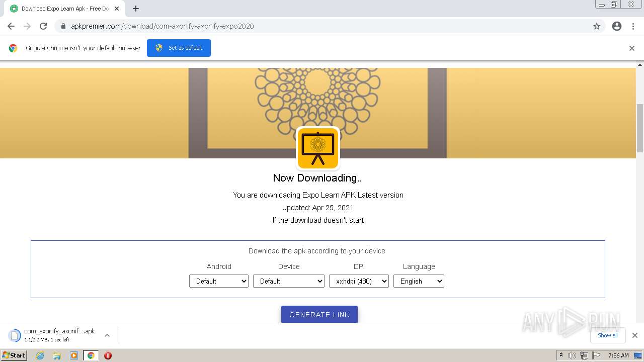Open the Language dropdown English
Screen dimensions: 644x362
[419, 281]
